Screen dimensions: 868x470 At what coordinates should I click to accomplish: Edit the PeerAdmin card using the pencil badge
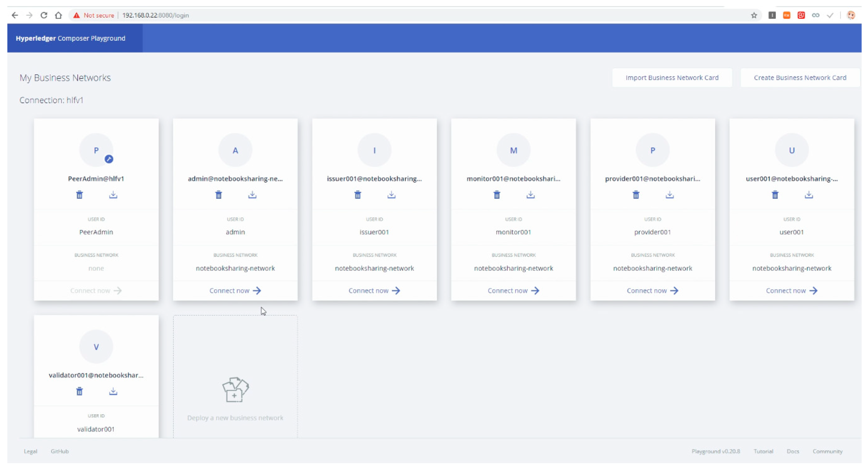point(109,159)
